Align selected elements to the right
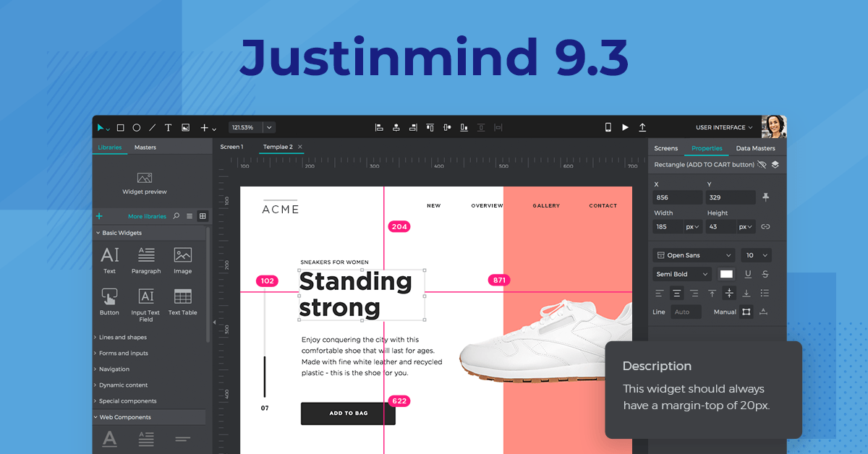This screenshot has width=868, height=454. [x=413, y=127]
